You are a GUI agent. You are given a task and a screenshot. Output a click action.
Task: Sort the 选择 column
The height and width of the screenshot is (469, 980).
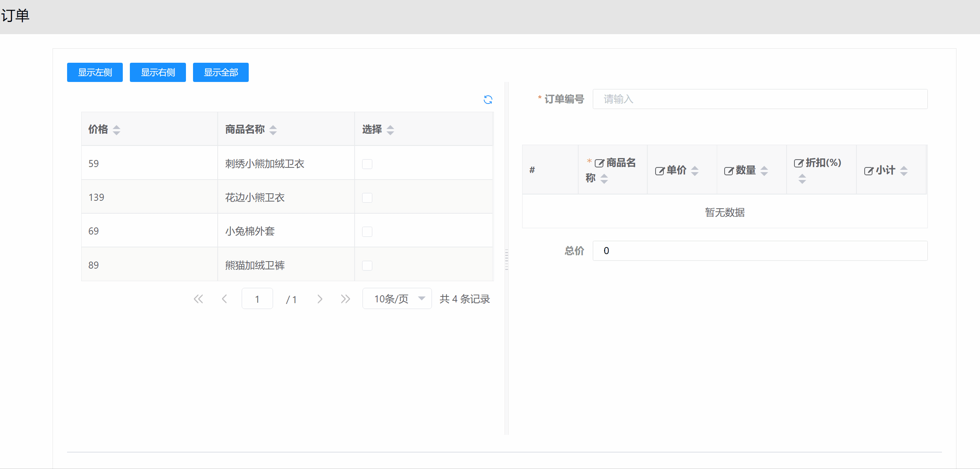(390, 130)
